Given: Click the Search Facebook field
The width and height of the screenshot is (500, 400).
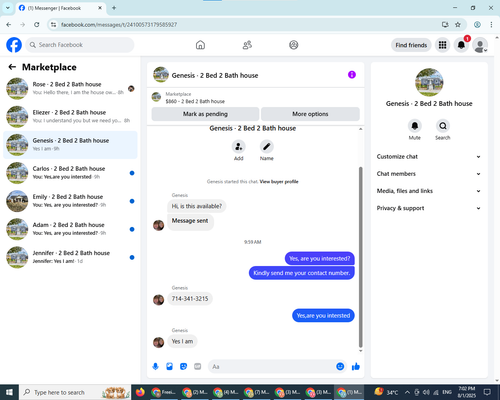Looking at the screenshot, I should tap(80, 45).
